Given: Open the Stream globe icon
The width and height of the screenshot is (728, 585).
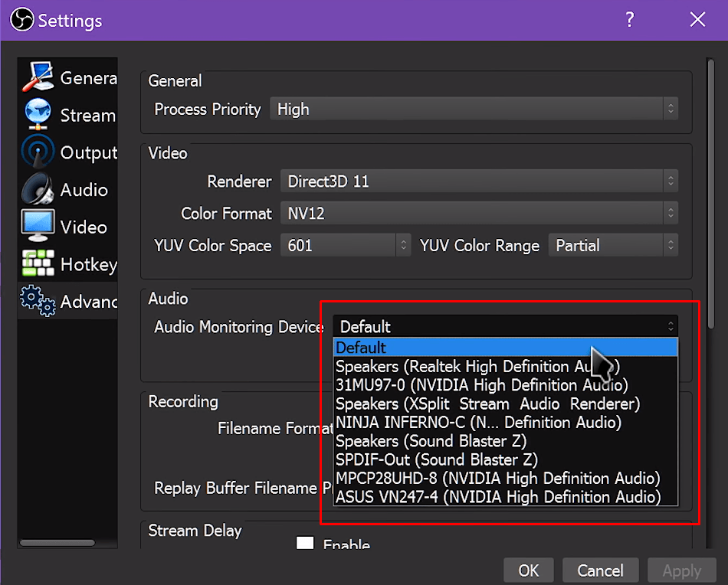Looking at the screenshot, I should [x=37, y=115].
